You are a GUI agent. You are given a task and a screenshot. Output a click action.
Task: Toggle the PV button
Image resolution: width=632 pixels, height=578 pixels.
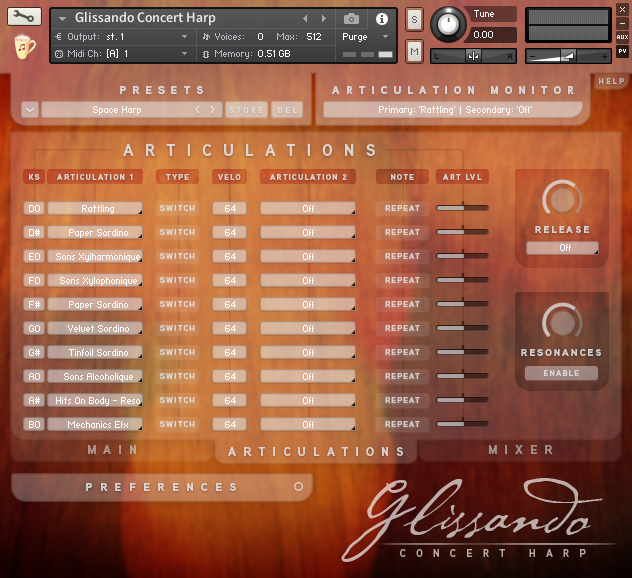point(622,51)
